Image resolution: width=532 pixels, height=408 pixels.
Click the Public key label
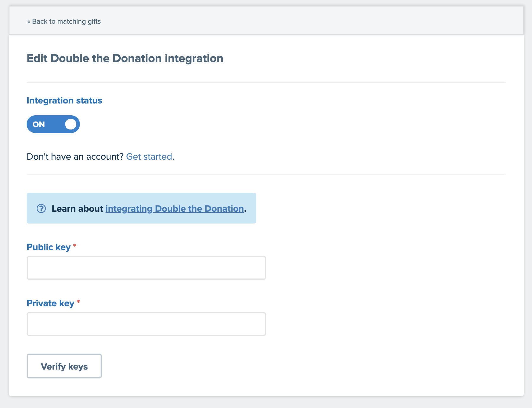pyautogui.click(x=49, y=247)
